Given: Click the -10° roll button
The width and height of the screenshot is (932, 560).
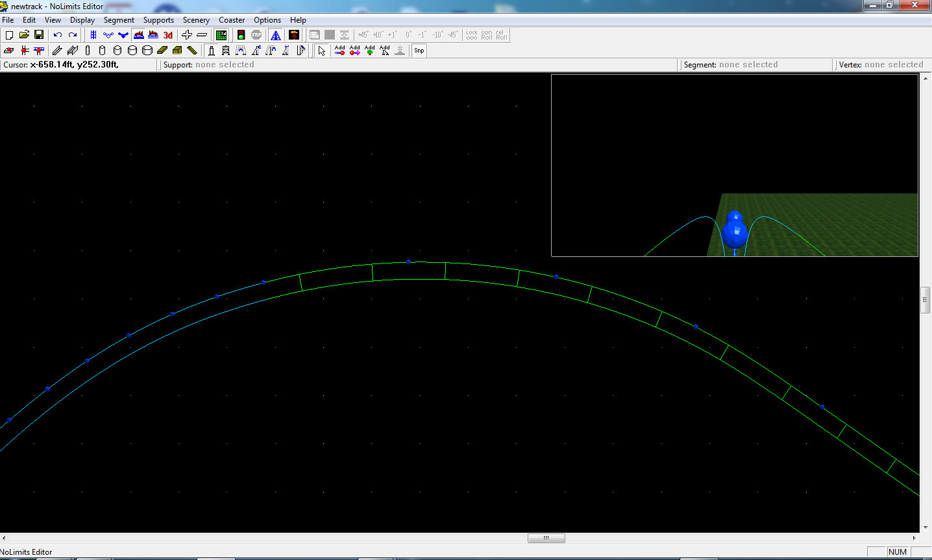Looking at the screenshot, I should click(x=437, y=35).
